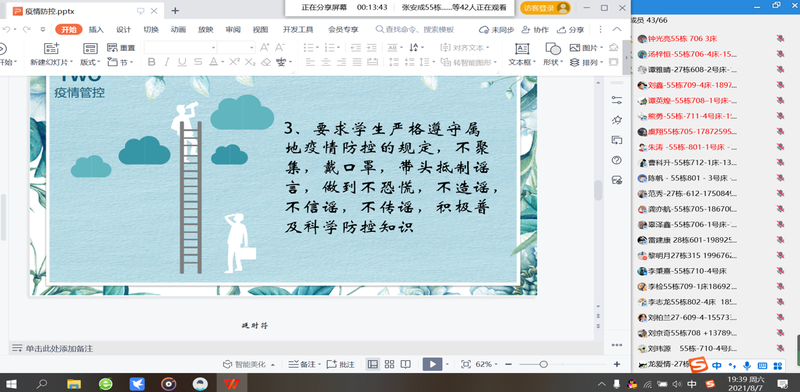Click the notes area 单击此处添加备注
The image size is (800, 392).
coord(59,349)
